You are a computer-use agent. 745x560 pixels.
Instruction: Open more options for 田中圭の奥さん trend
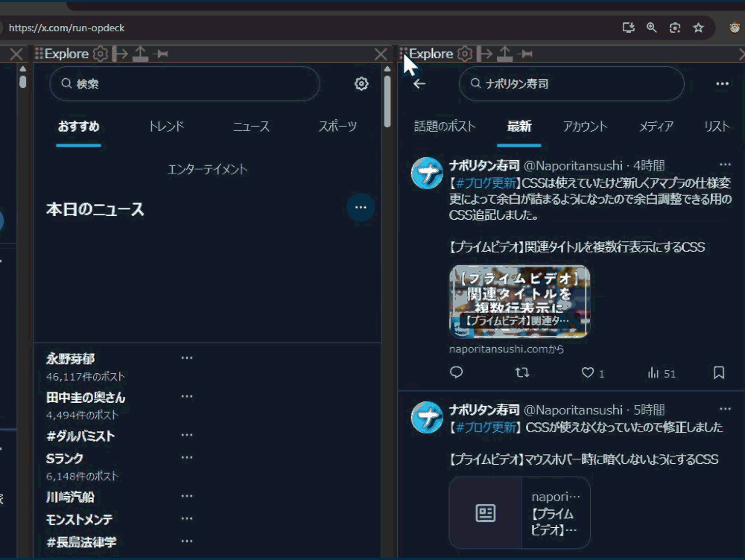click(x=187, y=396)
